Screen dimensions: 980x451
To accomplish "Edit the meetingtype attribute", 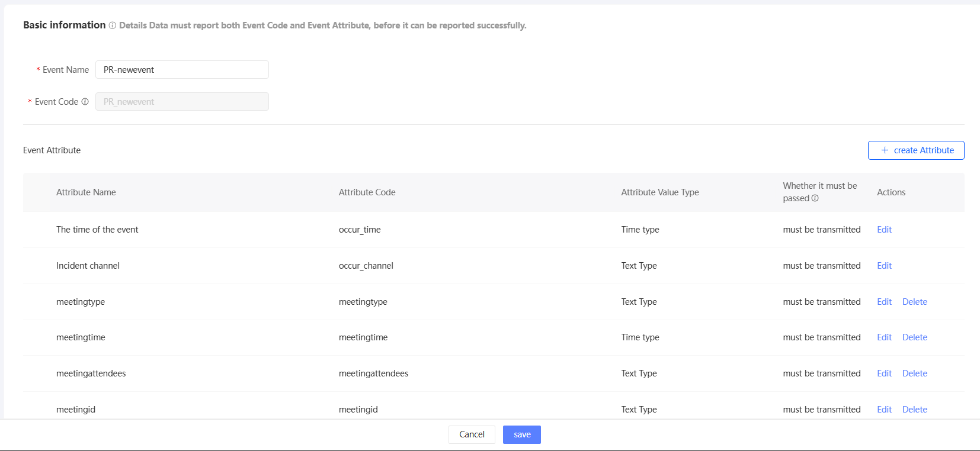I will [884, 302].
